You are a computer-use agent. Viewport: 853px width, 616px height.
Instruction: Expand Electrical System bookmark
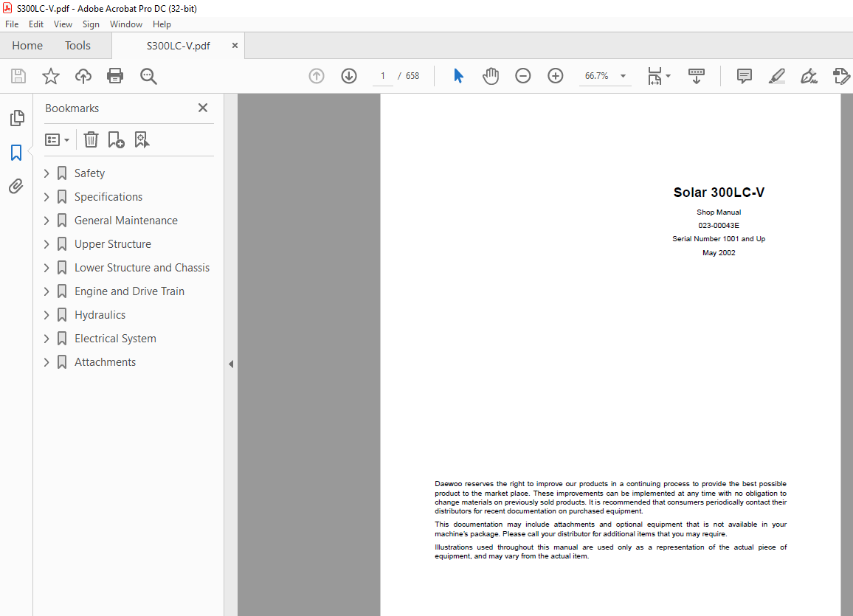pos(46,339)
